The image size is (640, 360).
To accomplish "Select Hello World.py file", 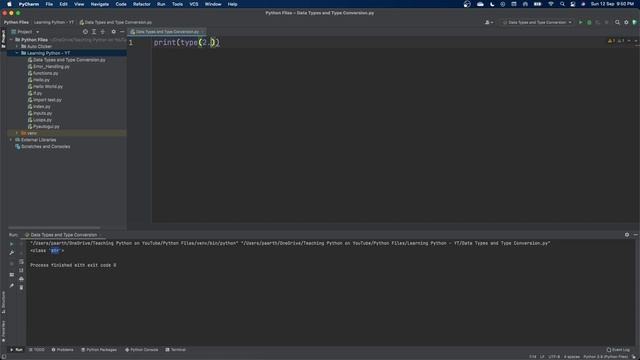I will (x=45, y=87).
